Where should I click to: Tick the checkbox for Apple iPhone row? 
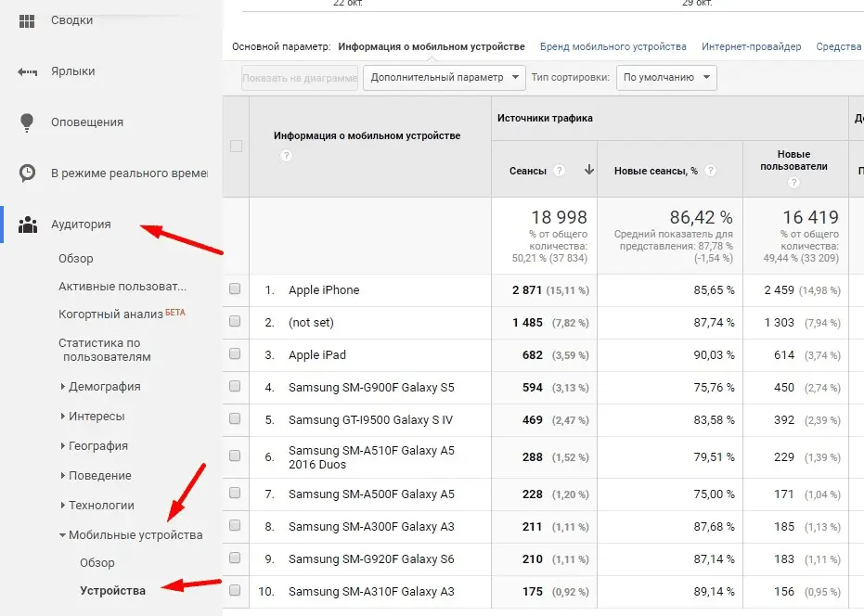[235, 289]
